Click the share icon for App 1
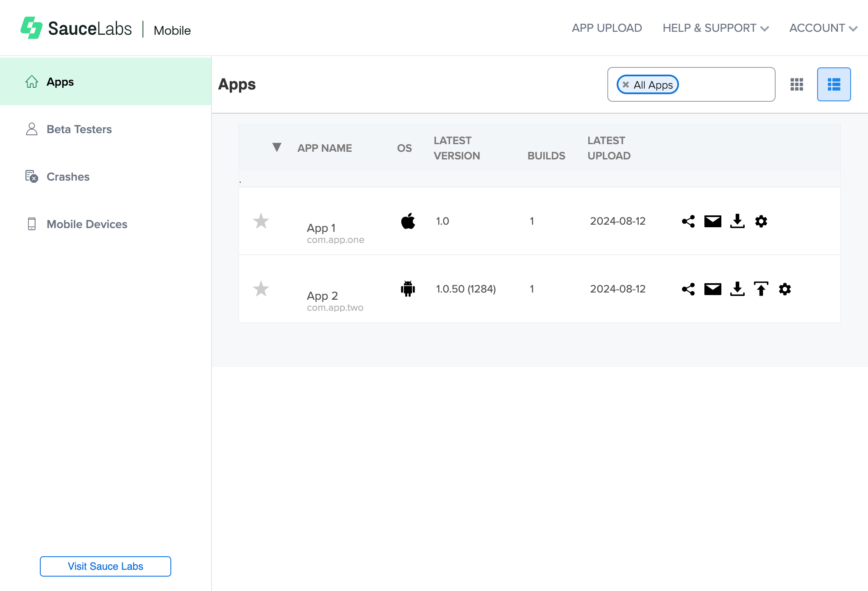 (688, 221)
